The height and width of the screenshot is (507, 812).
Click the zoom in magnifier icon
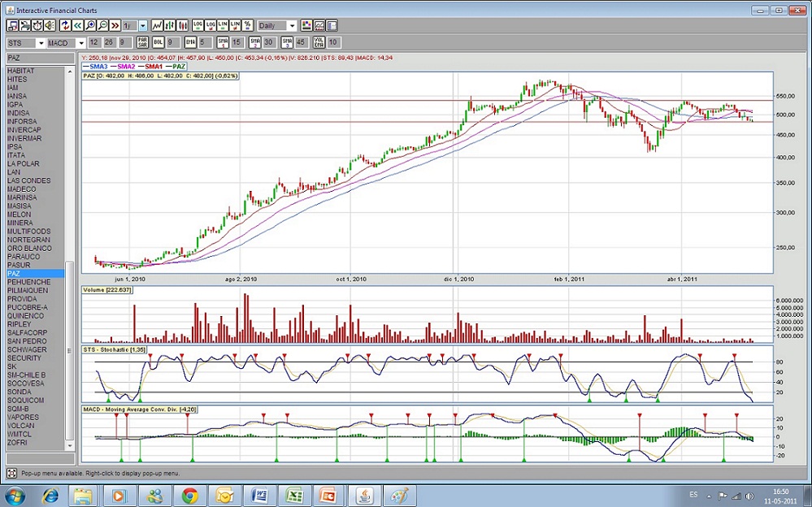(x=89, y=25)
